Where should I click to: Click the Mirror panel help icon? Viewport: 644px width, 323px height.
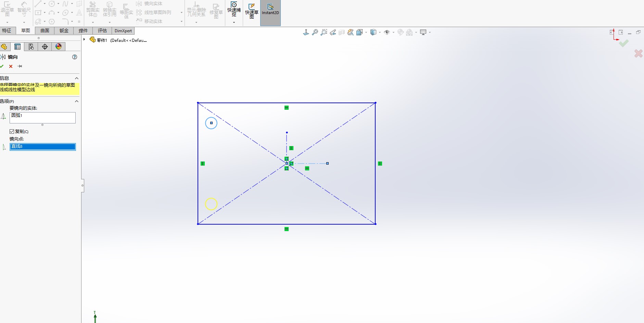[x=75, y=57]
